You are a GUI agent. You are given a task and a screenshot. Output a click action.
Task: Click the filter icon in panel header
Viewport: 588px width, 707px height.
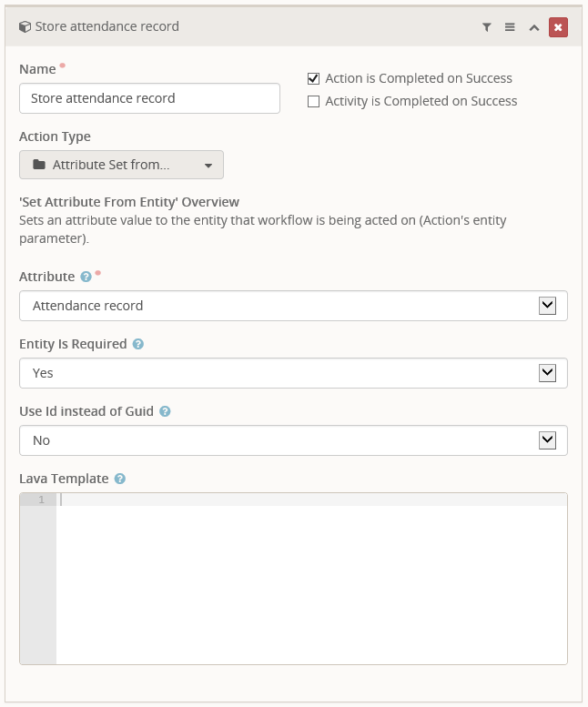[487, 27]
